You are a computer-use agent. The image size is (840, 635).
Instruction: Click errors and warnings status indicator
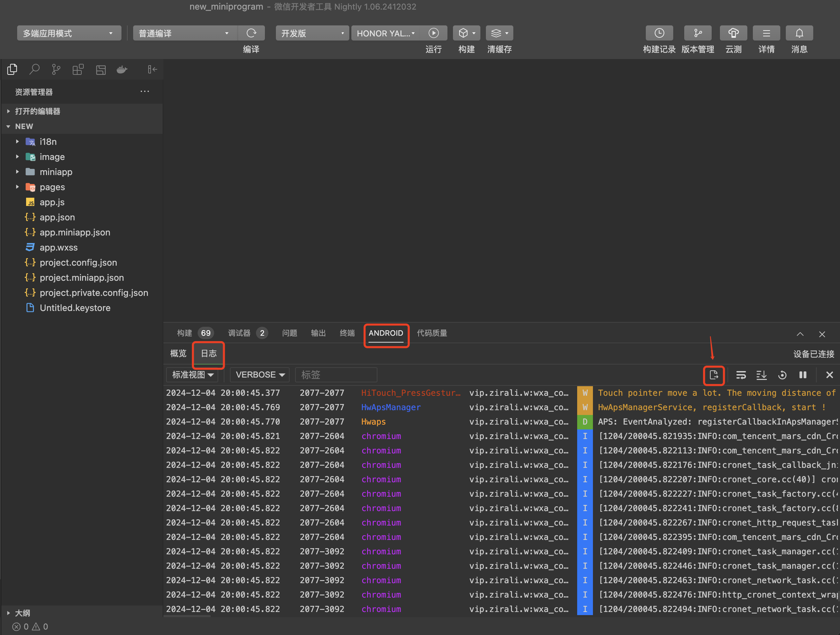click(31, 627)
